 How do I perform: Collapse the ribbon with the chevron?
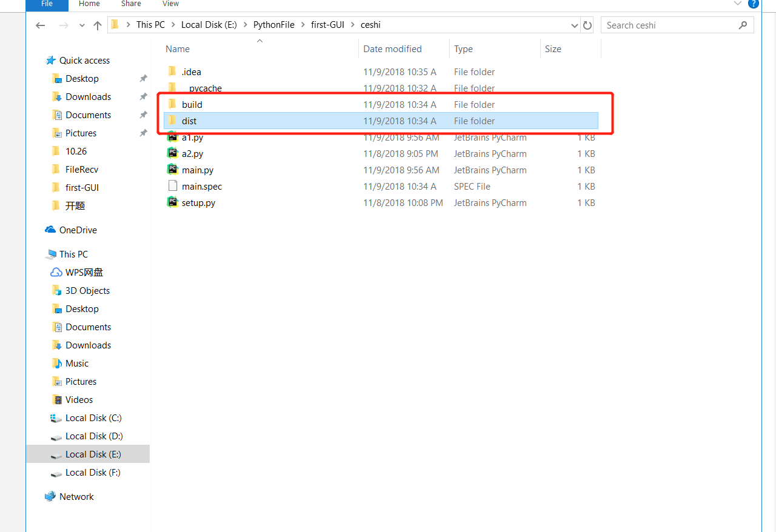(x=737, y=4)
